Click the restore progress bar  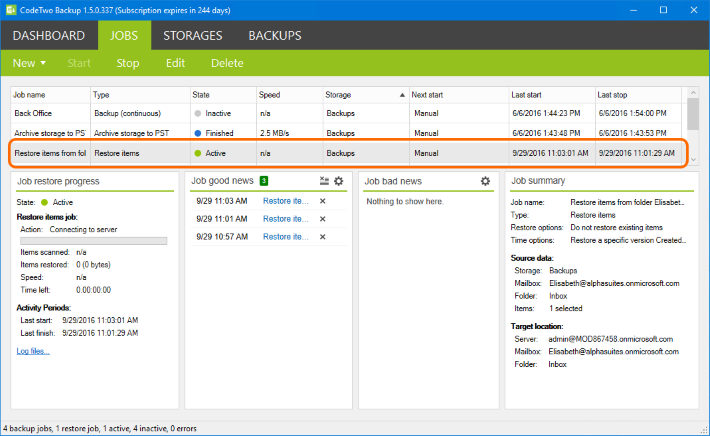pyautogui.click(x=94, y=241)
